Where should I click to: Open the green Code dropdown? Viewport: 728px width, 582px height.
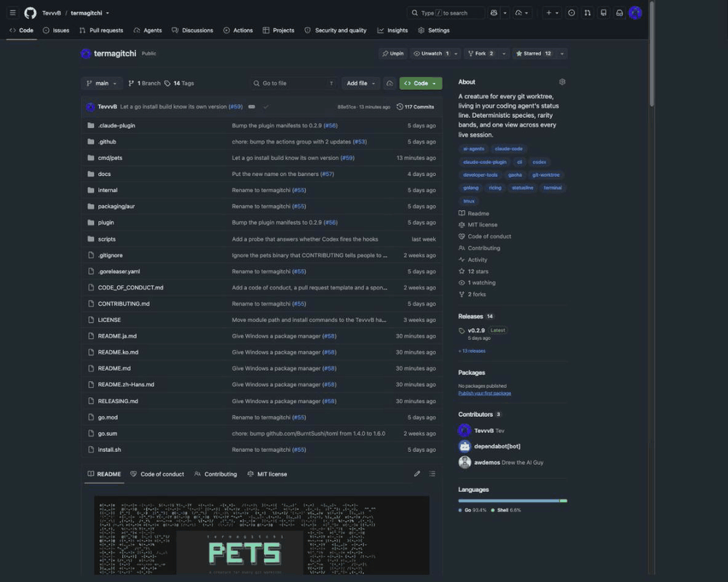click(421, 84)
